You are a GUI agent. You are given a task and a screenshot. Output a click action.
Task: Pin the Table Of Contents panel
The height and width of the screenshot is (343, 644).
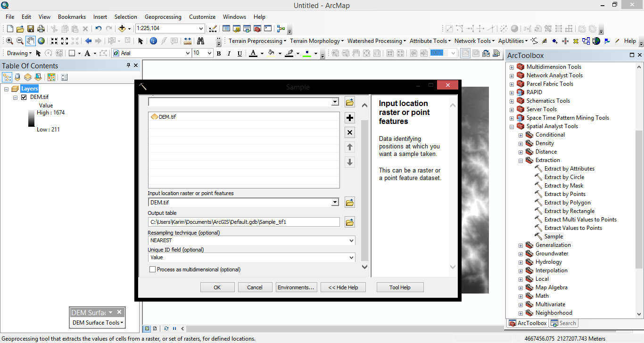click(128, 65)
